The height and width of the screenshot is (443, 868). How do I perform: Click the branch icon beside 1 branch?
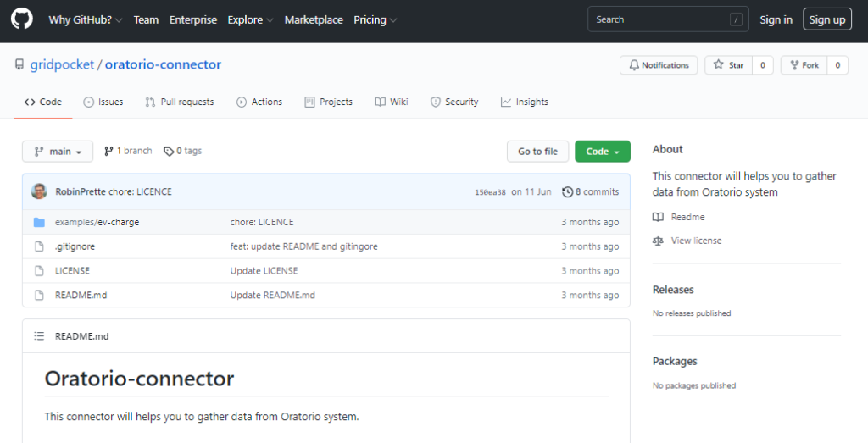click(108, 151)
